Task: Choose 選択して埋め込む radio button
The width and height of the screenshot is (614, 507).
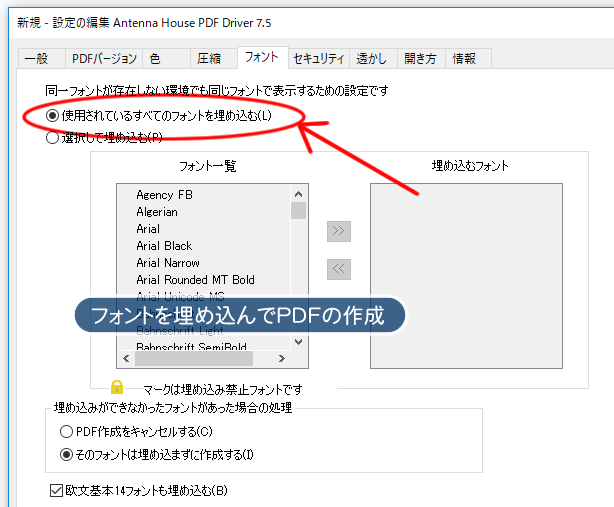Action: coord(104,137)
